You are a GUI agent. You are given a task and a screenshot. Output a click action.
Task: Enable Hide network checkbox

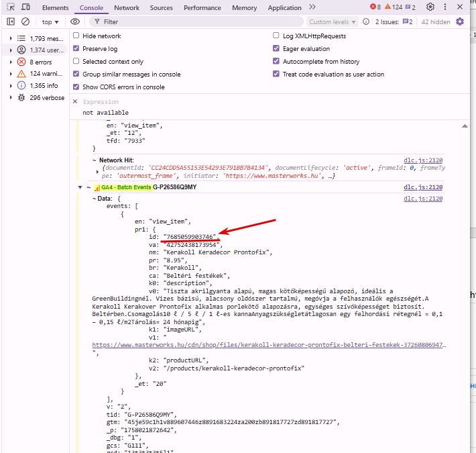(76, 36)
